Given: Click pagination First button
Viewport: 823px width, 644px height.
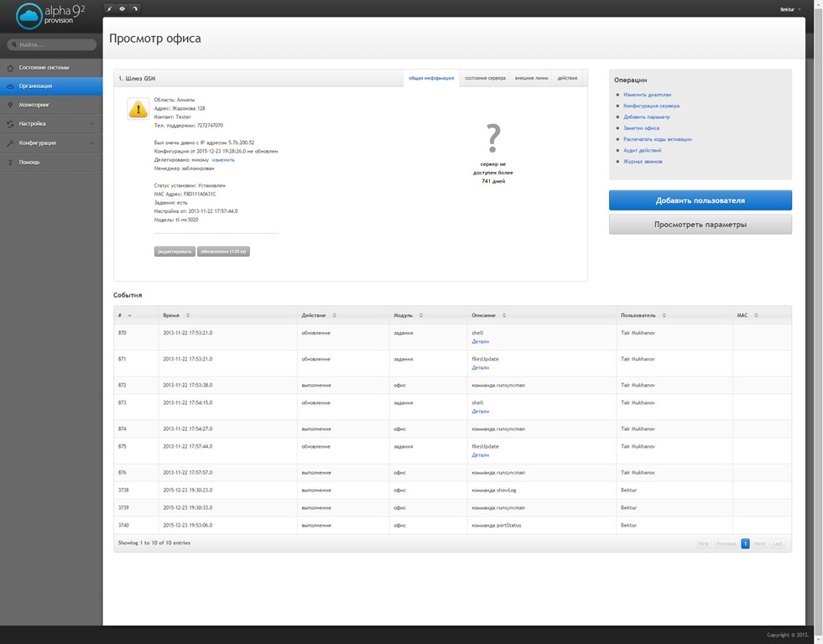Looking at the screenshot, I should coord(703,544).
